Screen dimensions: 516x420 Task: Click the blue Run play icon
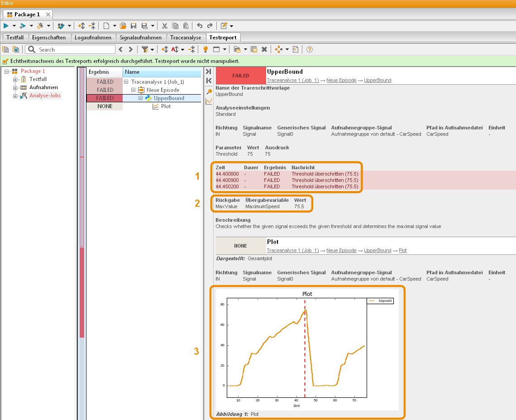(6, 26)
